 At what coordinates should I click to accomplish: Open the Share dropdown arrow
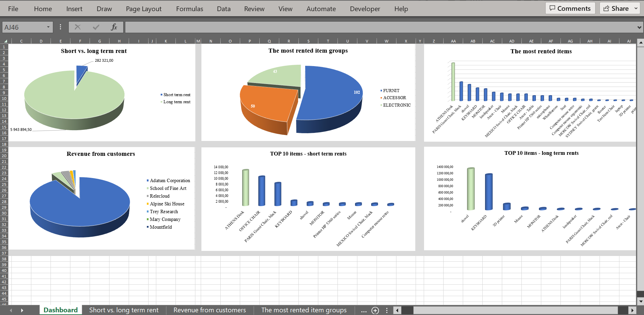(x=637, y=8)
